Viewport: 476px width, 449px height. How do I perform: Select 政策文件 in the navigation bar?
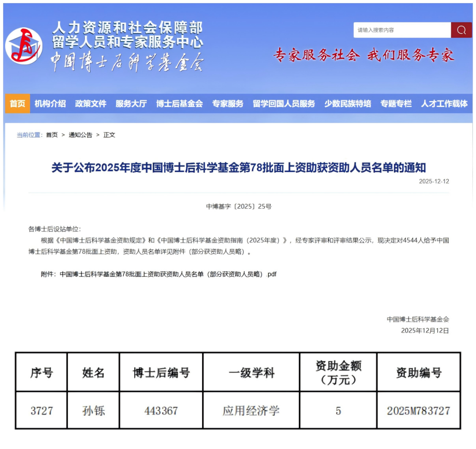coord(91,104)
